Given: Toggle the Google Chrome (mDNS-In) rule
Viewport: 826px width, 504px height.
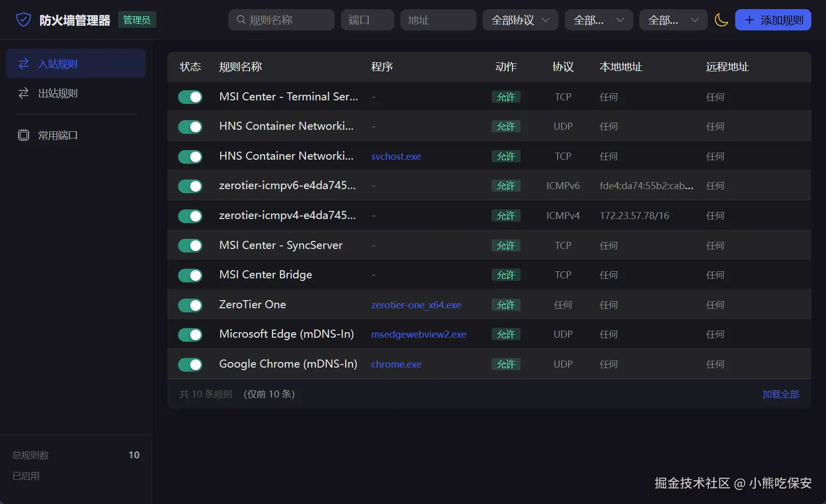Looking at the screenshot, I should (x=190, y=364).
